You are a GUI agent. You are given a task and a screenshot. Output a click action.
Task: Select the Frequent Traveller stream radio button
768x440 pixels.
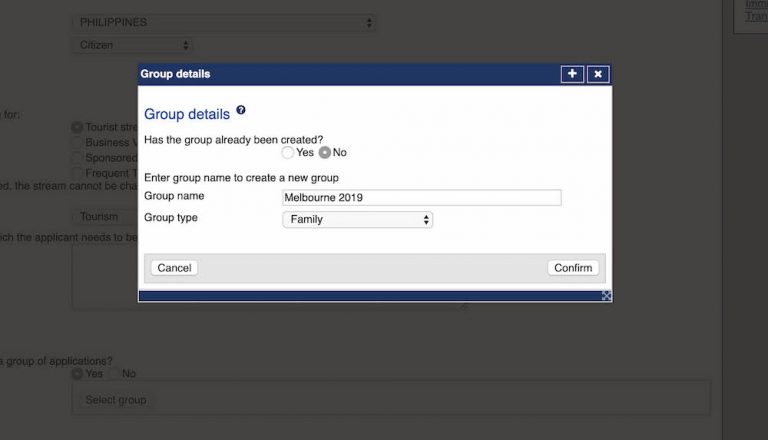(77, 173)
